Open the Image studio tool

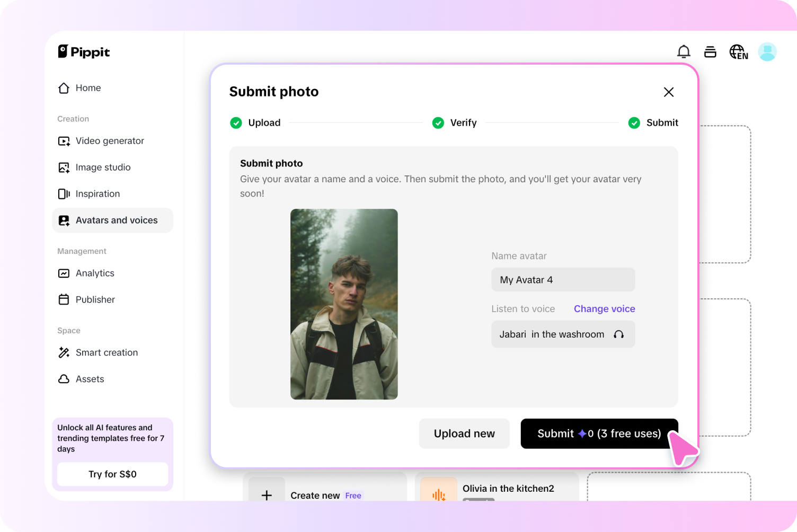(x=103, y=167)
